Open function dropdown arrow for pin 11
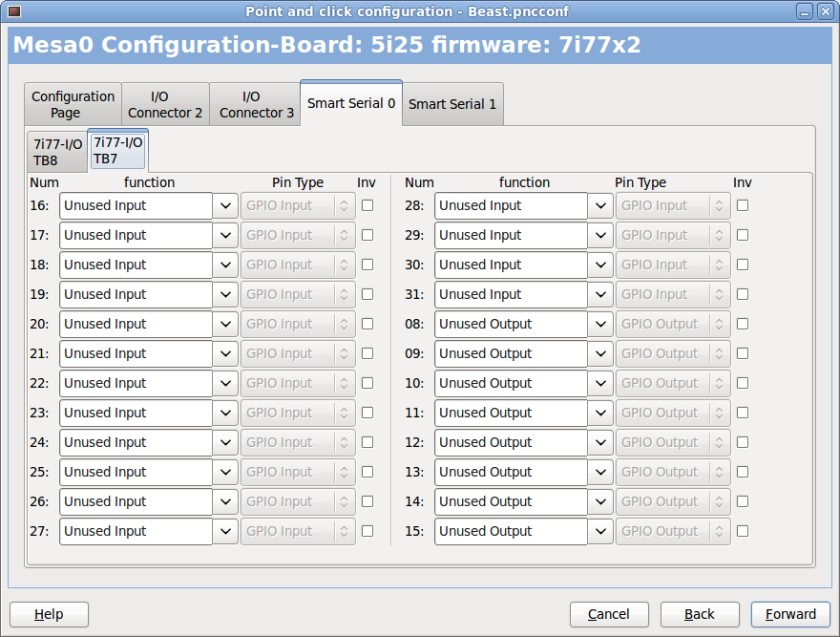 coord(600,413)
